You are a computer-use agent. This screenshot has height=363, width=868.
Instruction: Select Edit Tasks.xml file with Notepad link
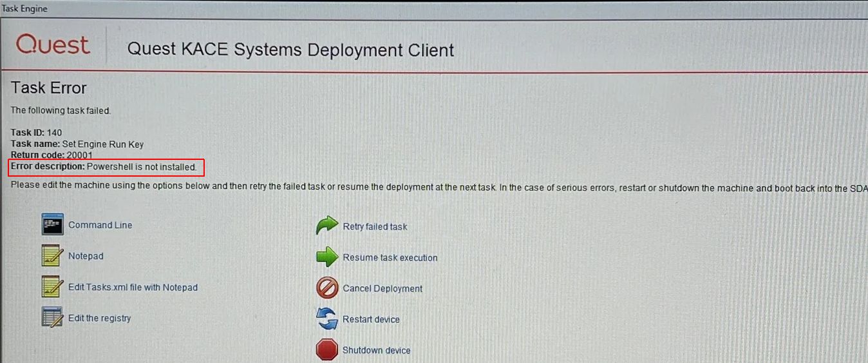[x=133, y=287]
